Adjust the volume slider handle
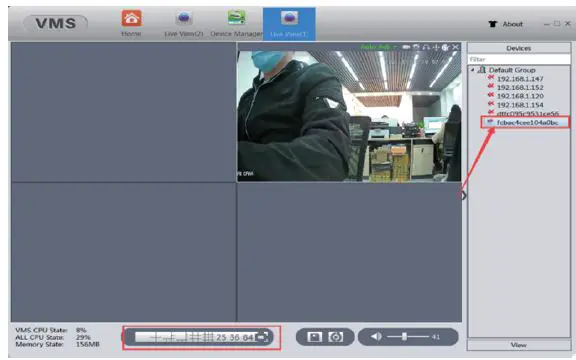 404,336
